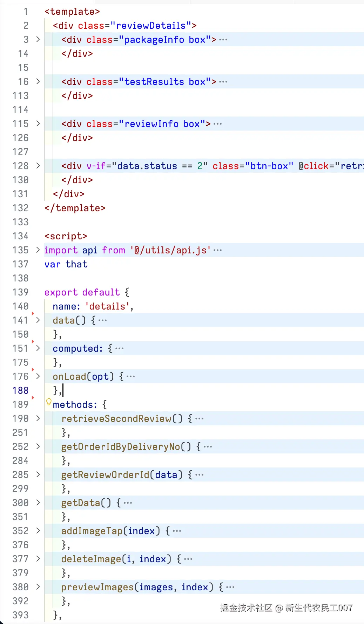364x624 pixels.
Task: Click the ellipsis after previewImages(images, index) {
Action: (230, 587)
